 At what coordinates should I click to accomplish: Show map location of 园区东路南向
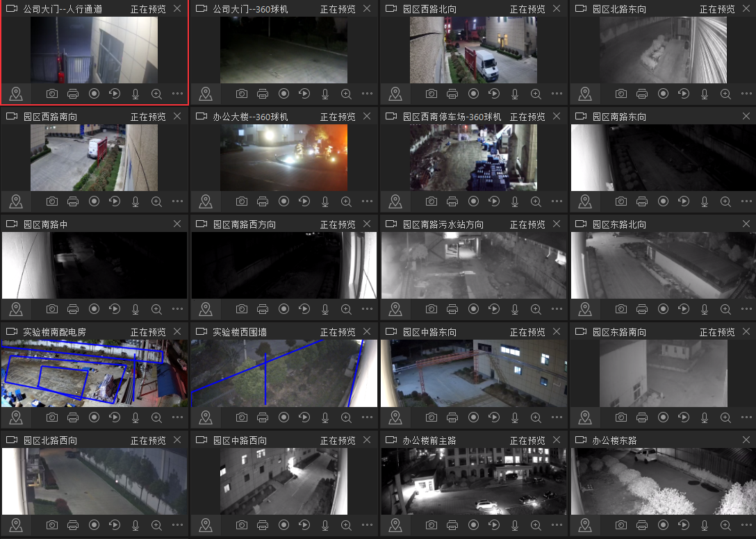(x=585, y=417)
